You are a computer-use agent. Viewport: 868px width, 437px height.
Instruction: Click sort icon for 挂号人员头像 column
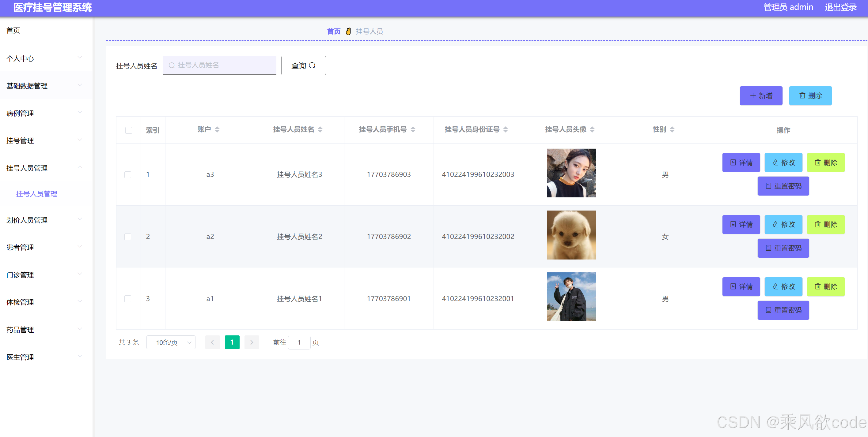[x=592, y=130]
